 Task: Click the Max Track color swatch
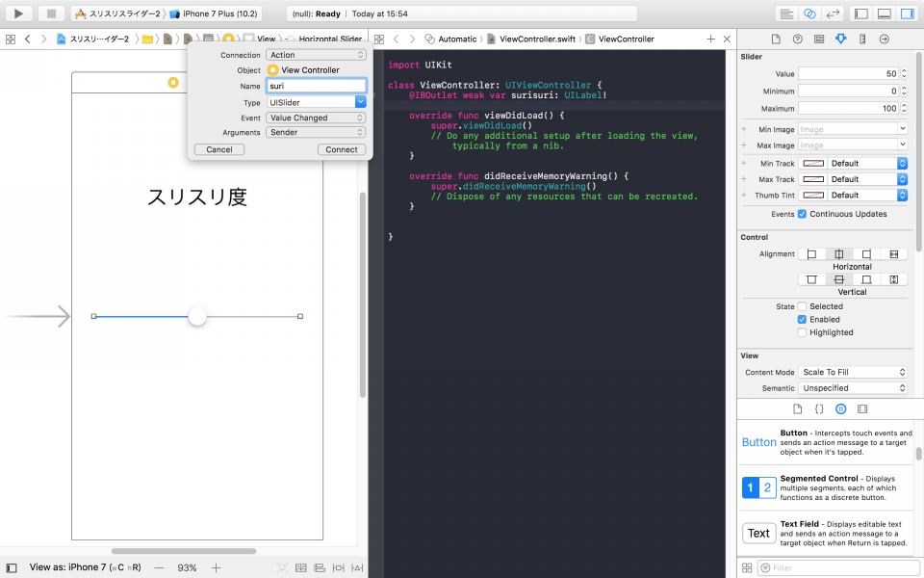pyautogui.click(x=813, y=179)
